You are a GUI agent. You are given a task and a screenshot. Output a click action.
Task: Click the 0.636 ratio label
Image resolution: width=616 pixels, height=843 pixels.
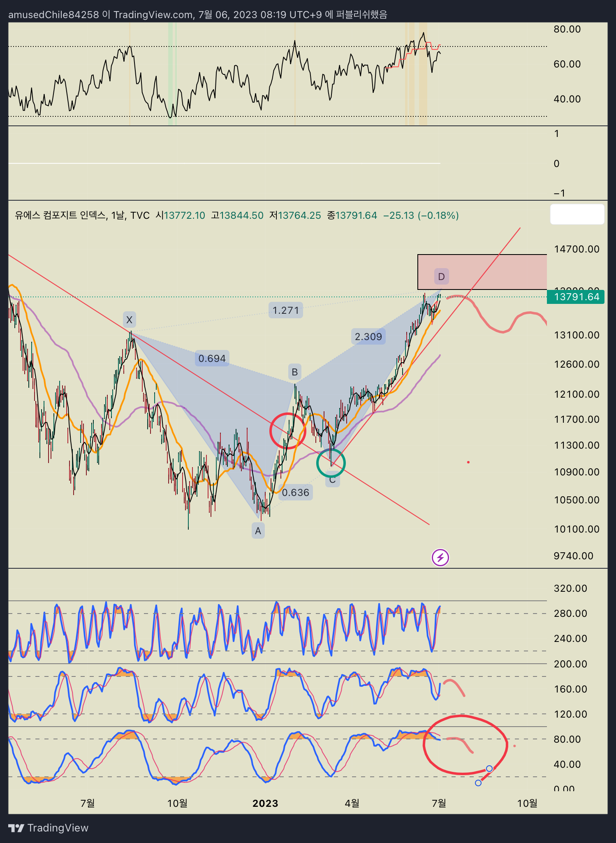296,492
